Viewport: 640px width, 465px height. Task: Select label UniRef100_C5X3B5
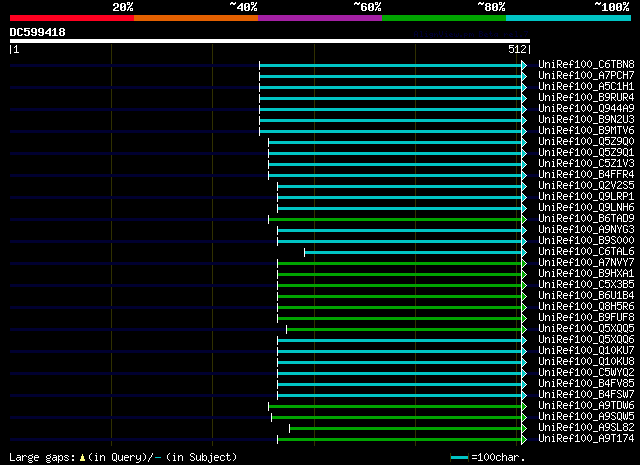pos(586,285)
